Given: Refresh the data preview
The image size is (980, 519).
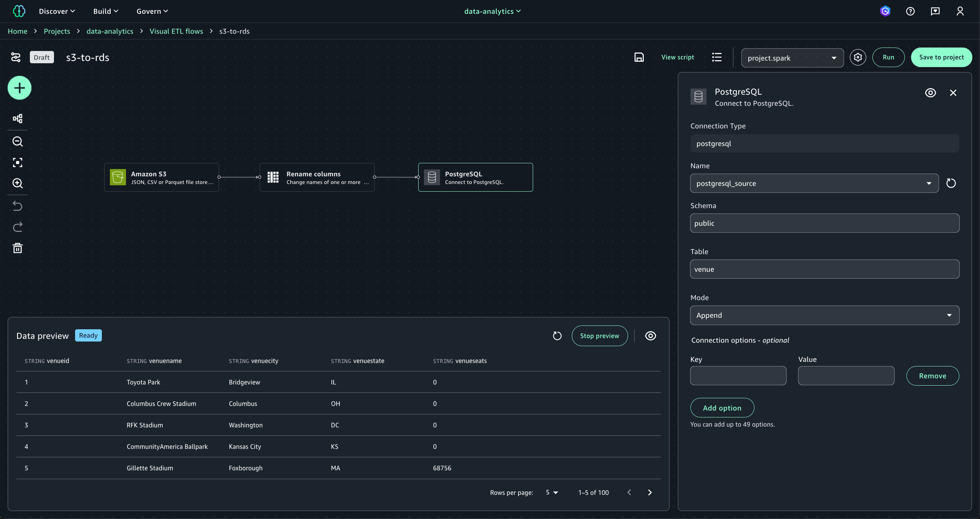Looking at the screenshot, I should click(x=557, y=336).
